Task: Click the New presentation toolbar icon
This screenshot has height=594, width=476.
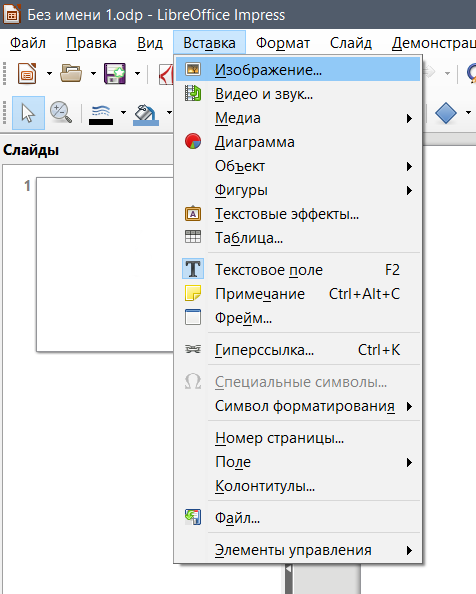Action: pyautogui.click(x=27, y=73)
